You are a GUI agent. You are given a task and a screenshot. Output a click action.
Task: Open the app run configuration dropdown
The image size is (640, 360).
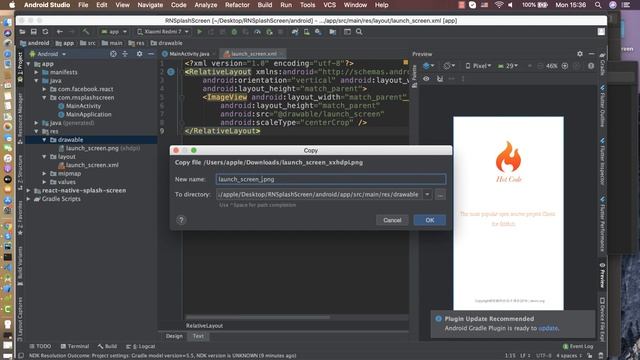point(113,31)
